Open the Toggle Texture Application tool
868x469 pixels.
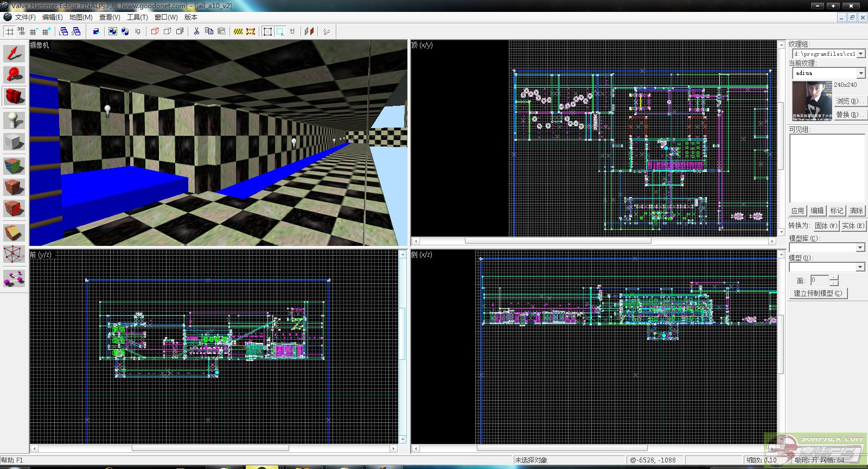(x=14, y=165)
